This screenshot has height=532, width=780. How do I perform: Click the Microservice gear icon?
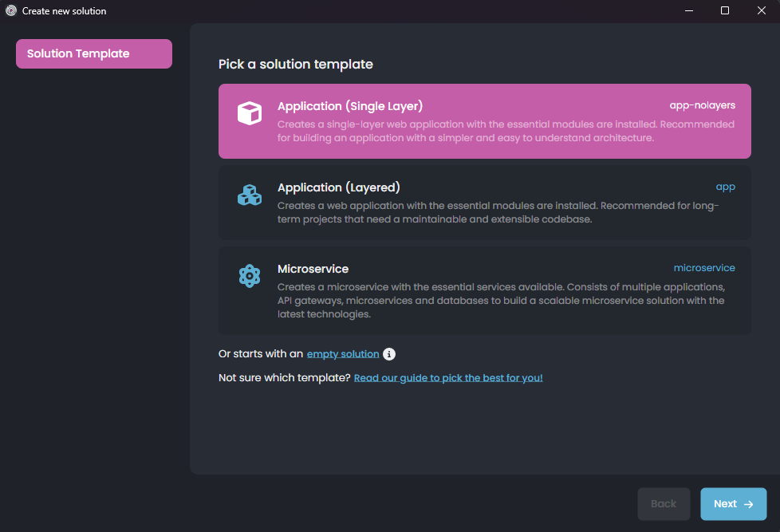(x=250, y=275)
